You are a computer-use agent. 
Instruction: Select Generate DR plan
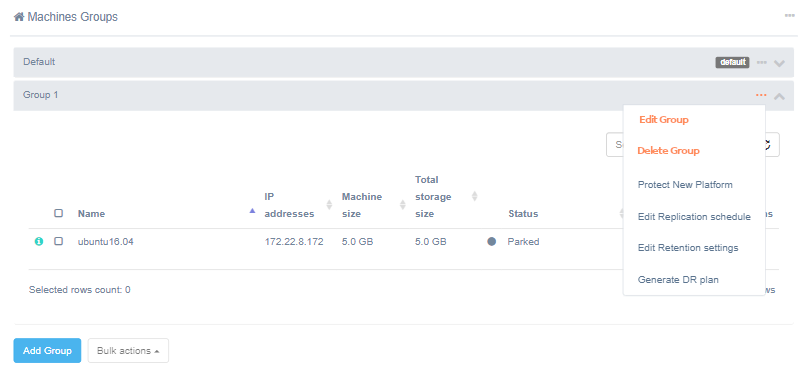(x=678, y=280)
